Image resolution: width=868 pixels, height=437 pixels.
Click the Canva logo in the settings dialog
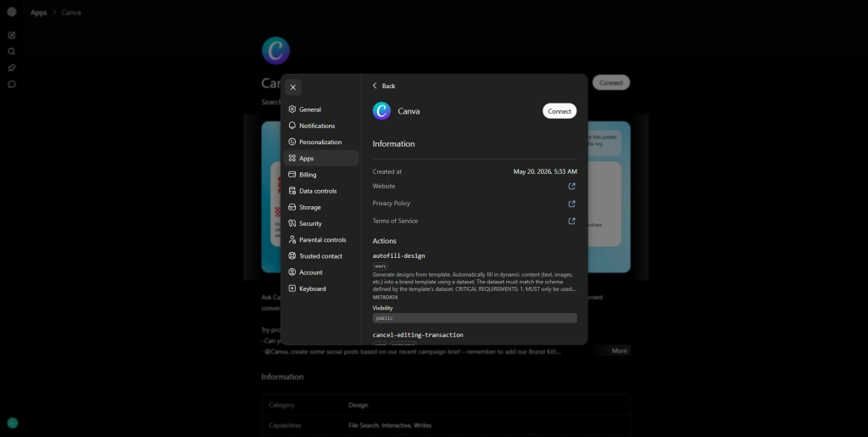(x=381, y=111)
